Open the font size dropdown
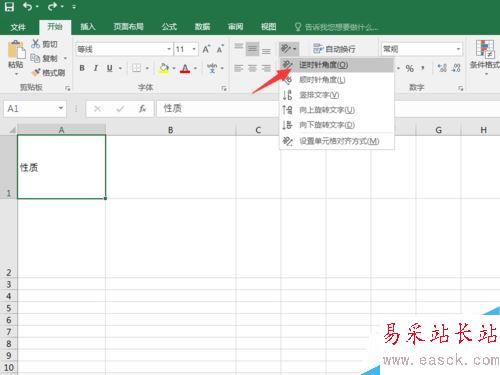500x375 pixels. 194,49
